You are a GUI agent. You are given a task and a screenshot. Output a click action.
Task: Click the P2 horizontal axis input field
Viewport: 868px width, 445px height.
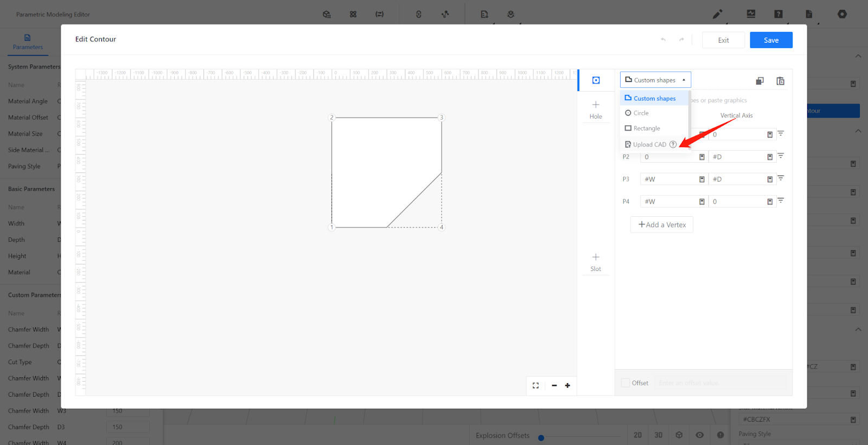669,157
